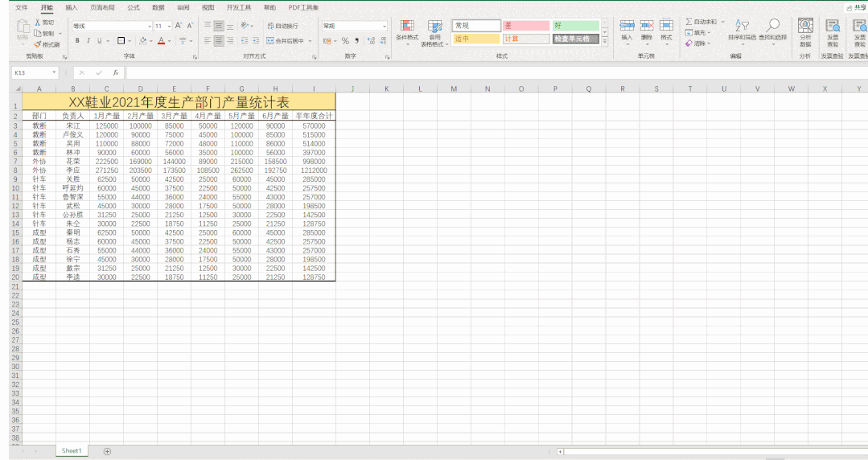This screenshot has height=460, width=868.
Task: Decrease font size with the smaller A icon
Action: point(190,26)
